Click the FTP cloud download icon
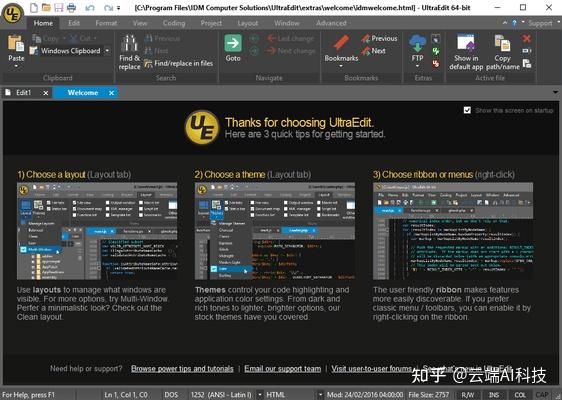Screen dimensions: 562x400 [x=417, y=43]
